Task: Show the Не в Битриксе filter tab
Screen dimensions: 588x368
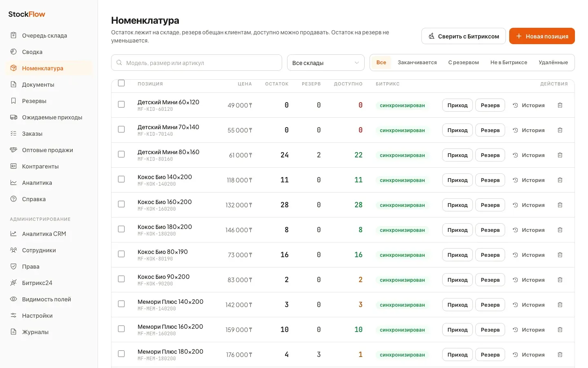Action: point(509,63)
